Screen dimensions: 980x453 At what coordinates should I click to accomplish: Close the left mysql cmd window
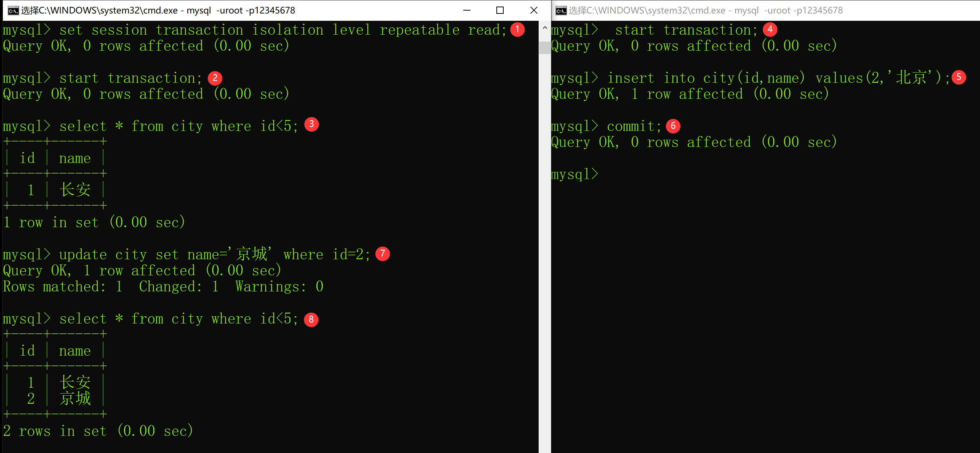coord(534,10)
